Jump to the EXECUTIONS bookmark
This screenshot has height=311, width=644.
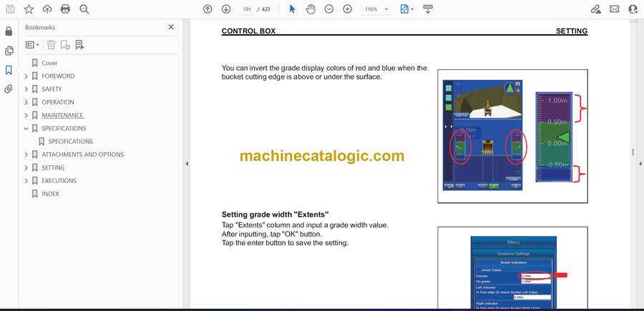[59, 181]
